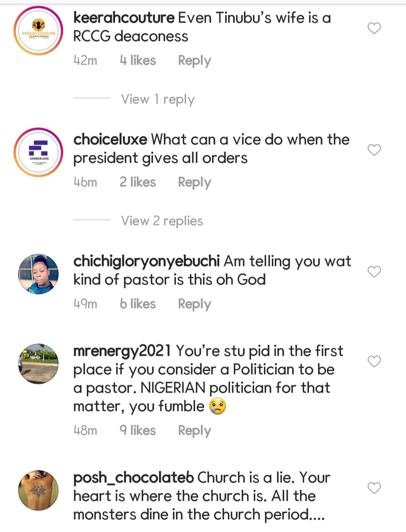Reply to mrenergy2021's comment
This screenshot has height=532, width=406.
click(x=194, y=431)
